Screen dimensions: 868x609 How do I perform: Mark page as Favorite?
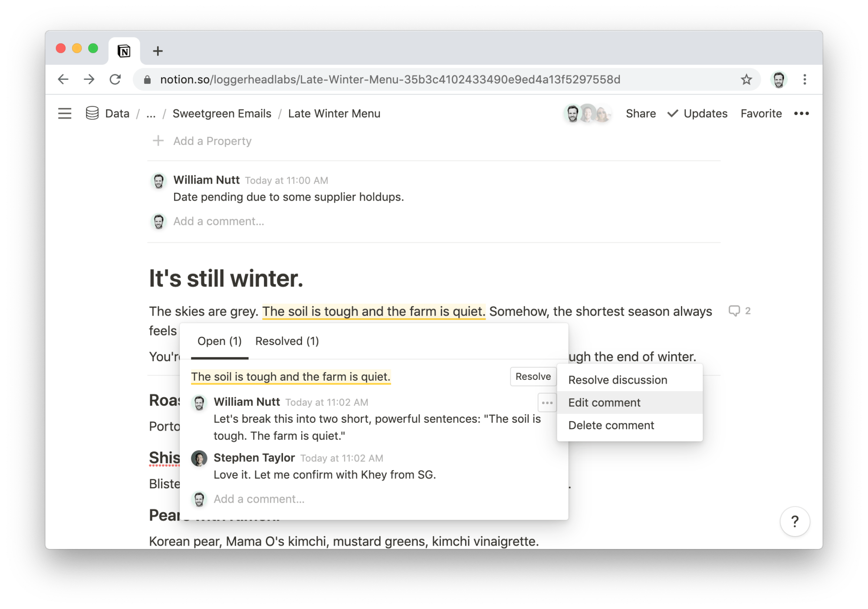pos(761,114)
